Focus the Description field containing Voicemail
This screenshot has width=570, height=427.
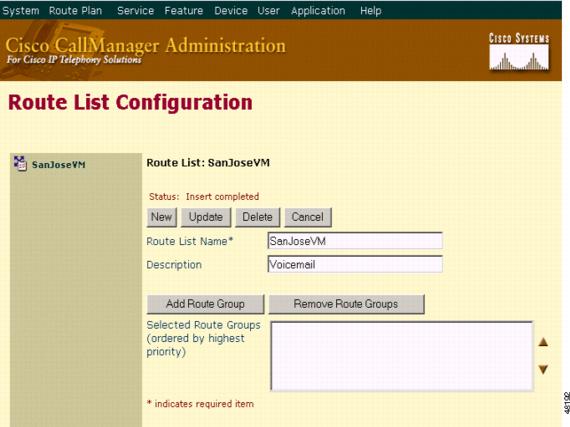point(355,264)
